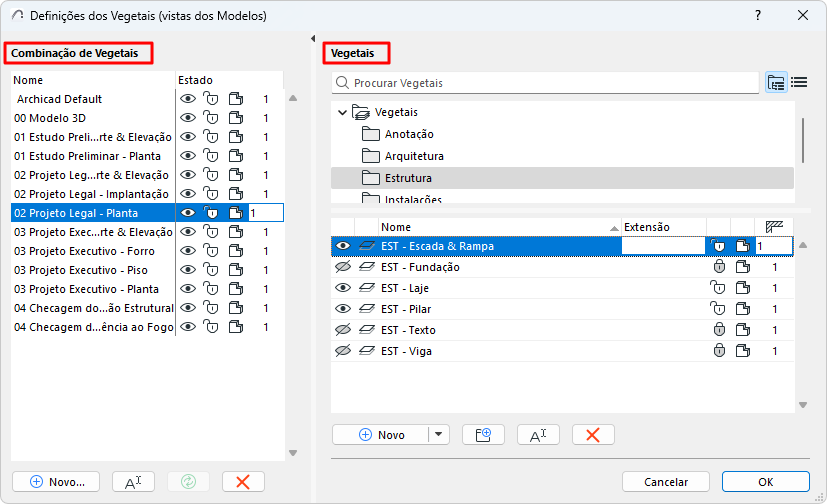
Task: Edit intersection number of 02 Projeto Legal - Planta
Action: tap(266, 213)
